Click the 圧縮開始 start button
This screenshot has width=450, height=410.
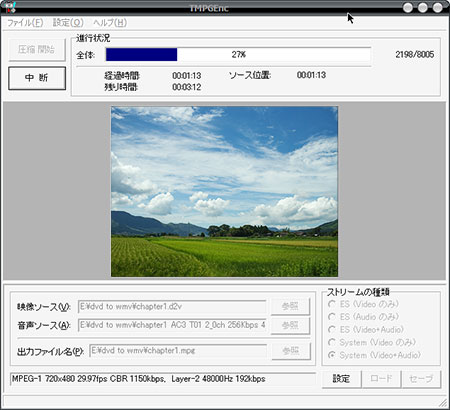coord(37,50)
